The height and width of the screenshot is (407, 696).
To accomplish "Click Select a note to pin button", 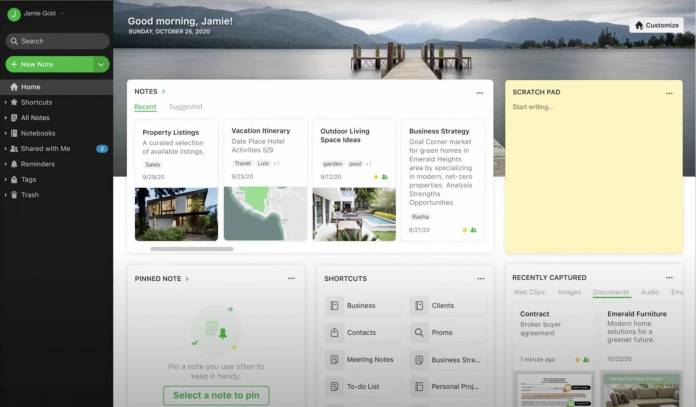I will point(216,395).
